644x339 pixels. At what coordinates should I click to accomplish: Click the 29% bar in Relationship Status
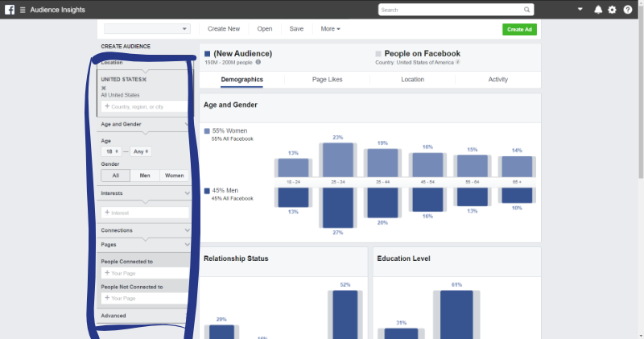222,332
